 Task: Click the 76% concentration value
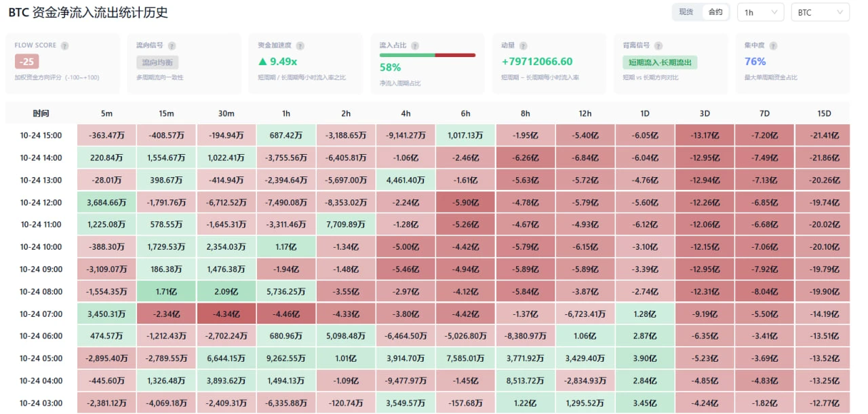point(755,62)
